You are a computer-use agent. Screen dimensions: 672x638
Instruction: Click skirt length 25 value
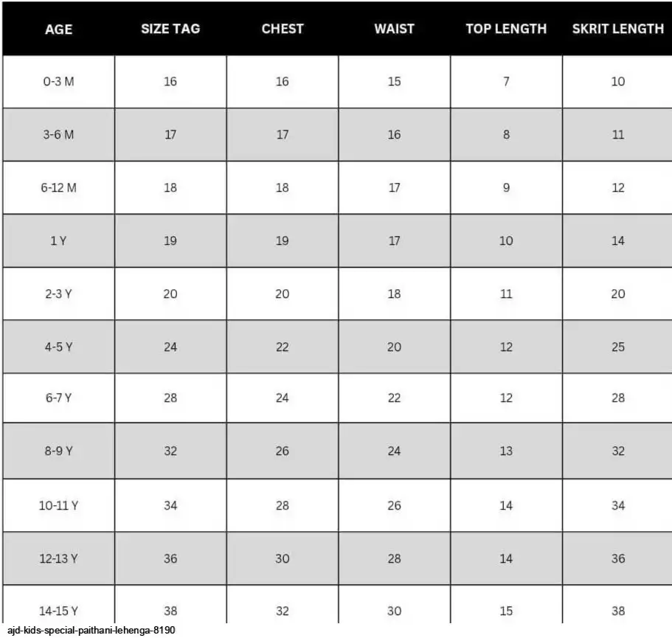pyautogui.click(x=617, y=347)
